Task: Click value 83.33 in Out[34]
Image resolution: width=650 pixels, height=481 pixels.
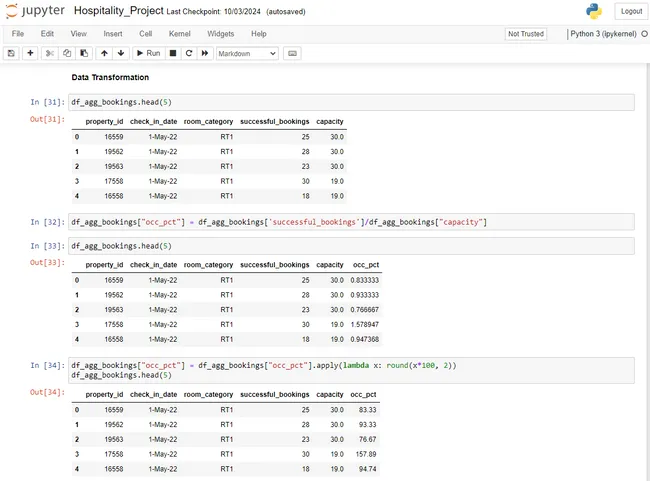Action: point(367,410)
